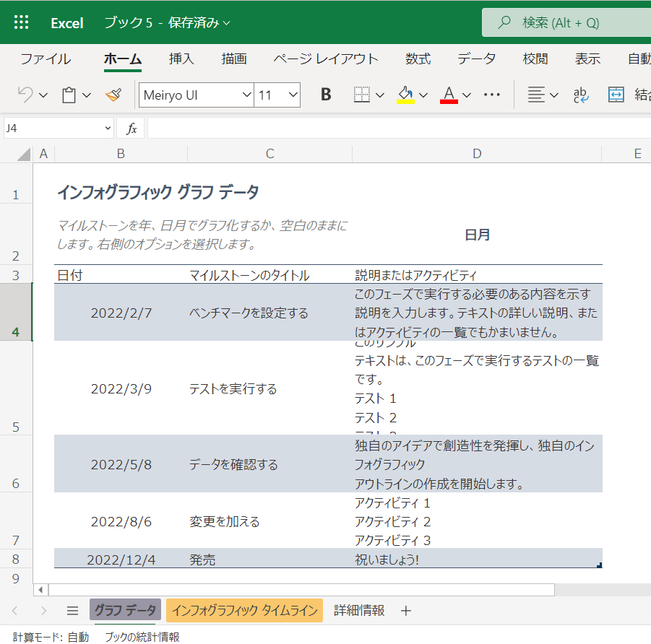This screenshot has width=651, height=644.
Task: Switch to ページ レイアウト tab
Action: pyautogui.click(x=326, y=59)
